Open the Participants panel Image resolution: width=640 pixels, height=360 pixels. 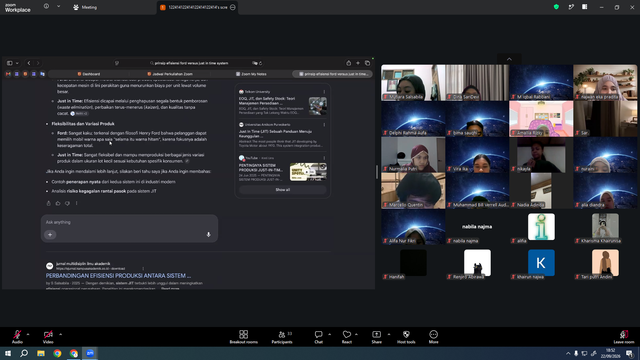282,337
